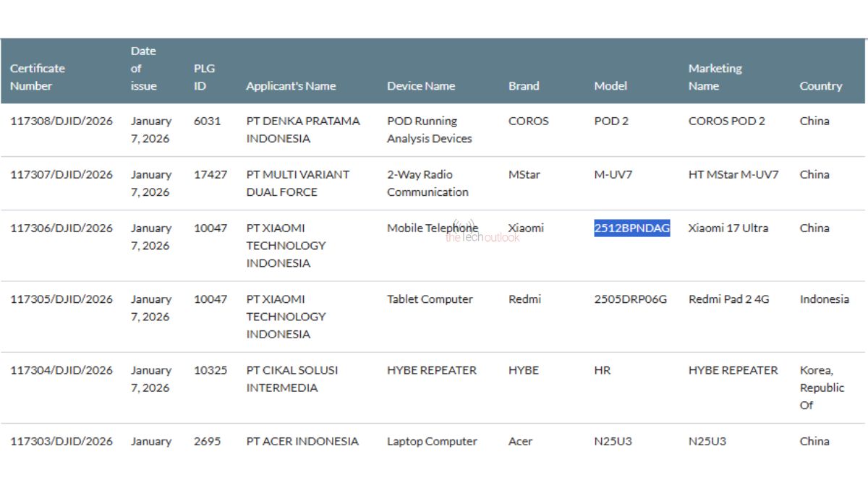Viewport: 868px width, 488px height.
Task: Click the highlighted model 2512BPNDAG
Action: point(631,228)
